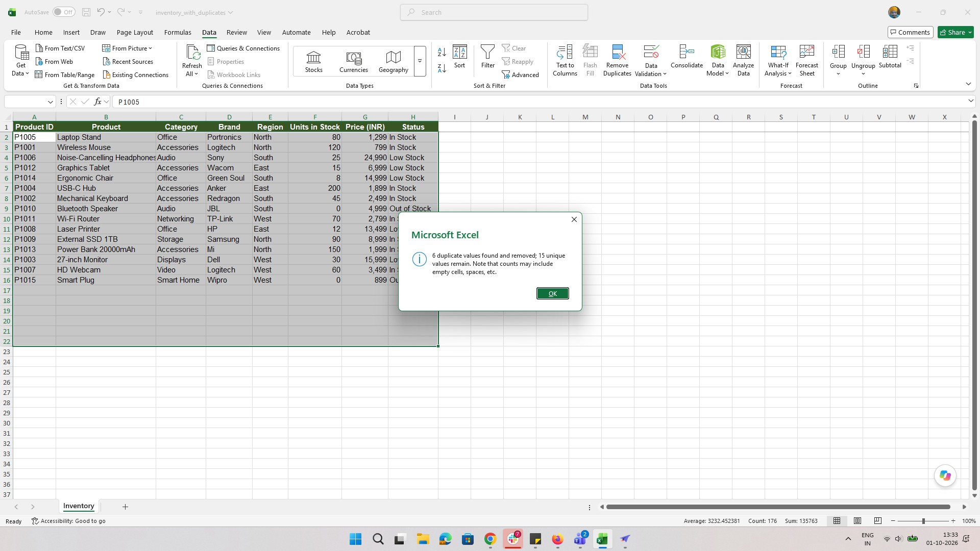Open What-If Analysis dropdown
This screenshot has width=980, height=551.
(x=778, y=60)
